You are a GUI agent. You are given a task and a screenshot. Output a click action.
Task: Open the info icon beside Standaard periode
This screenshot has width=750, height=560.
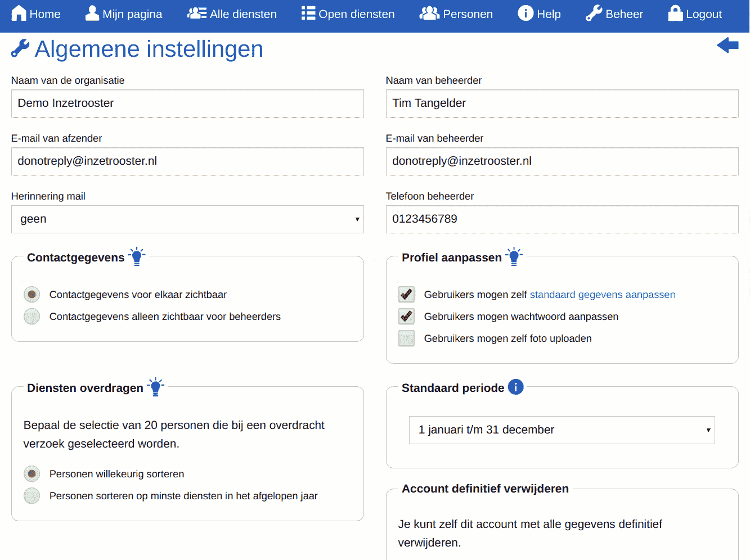515,387
